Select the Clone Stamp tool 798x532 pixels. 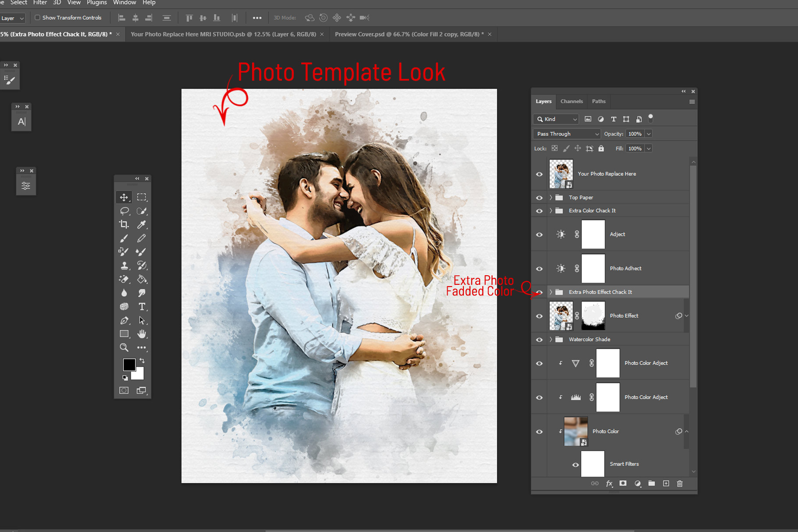[x=124, y=266]
